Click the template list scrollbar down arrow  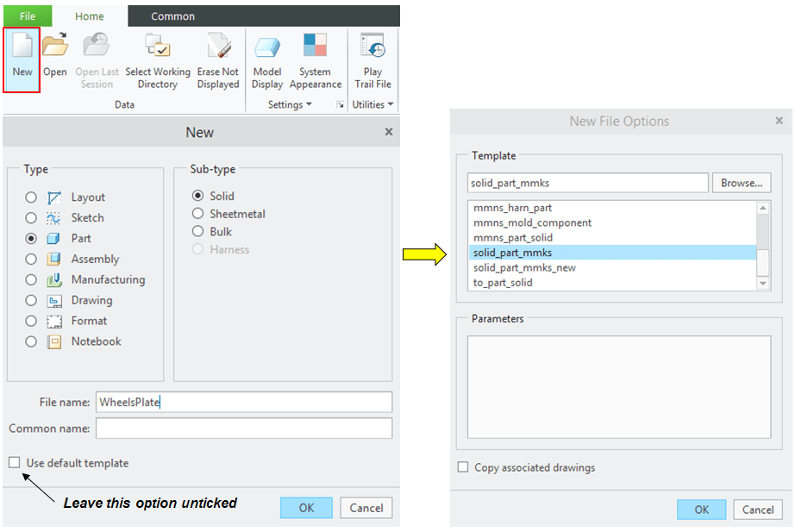[762, 283]
